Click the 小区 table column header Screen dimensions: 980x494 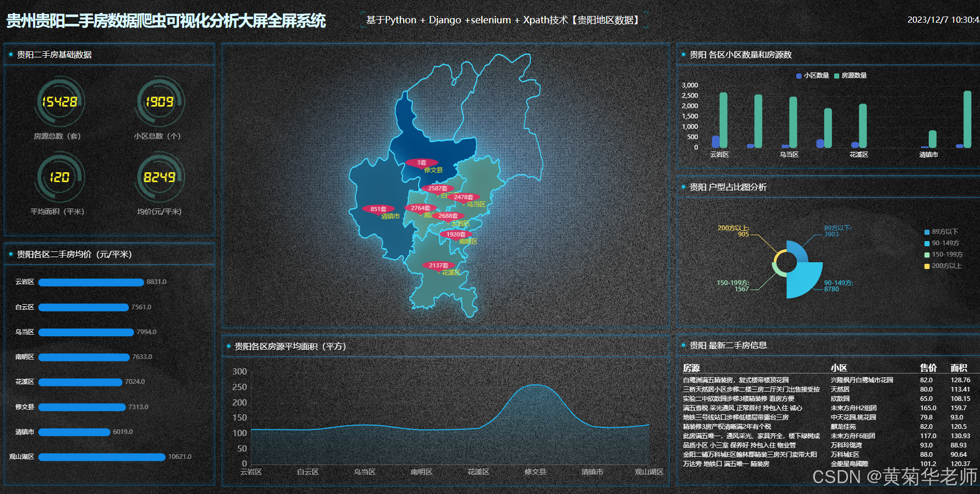point(839,368)
